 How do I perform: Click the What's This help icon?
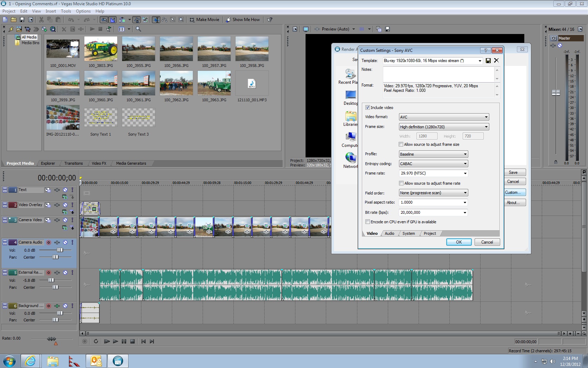coord(270,20)
